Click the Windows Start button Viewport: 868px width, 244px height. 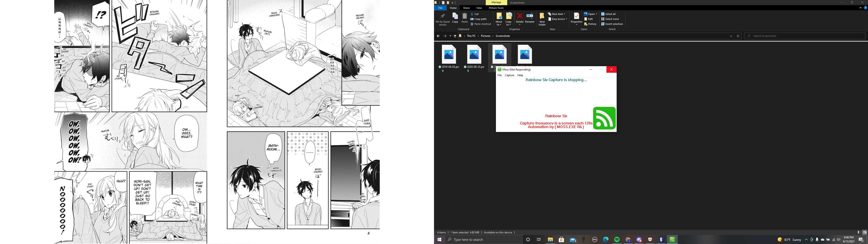coord(439,240)
